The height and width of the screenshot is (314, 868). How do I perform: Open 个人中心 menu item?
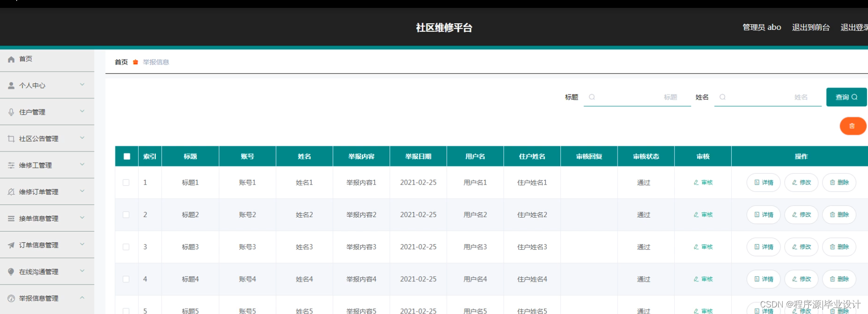[47, 86]
